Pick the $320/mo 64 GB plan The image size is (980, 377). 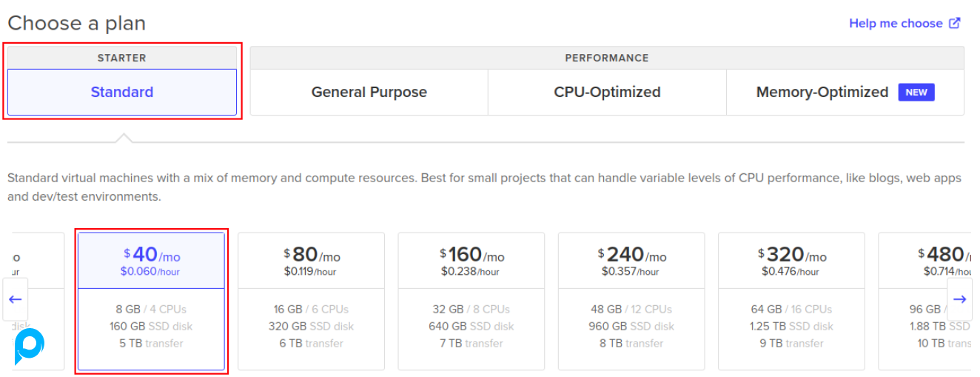coord(791,301)
